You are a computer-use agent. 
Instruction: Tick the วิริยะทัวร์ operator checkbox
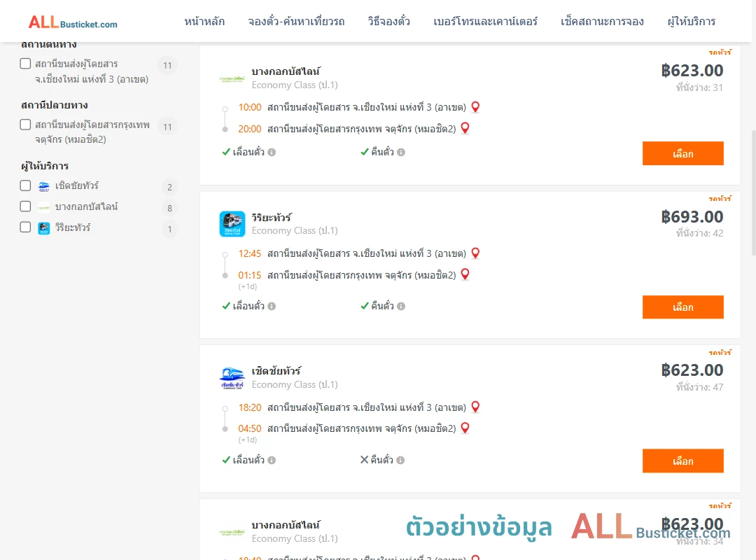click(26, 227)
